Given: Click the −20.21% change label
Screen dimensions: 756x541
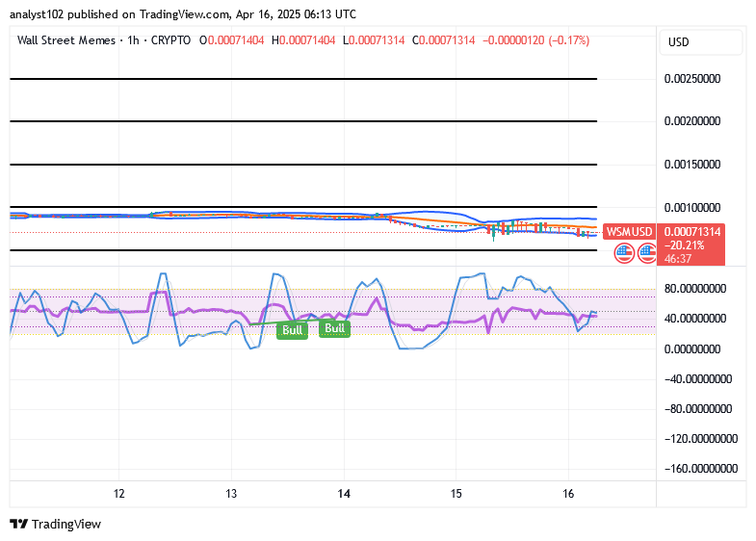Looking at the screenshot, I should coord(684,245).
